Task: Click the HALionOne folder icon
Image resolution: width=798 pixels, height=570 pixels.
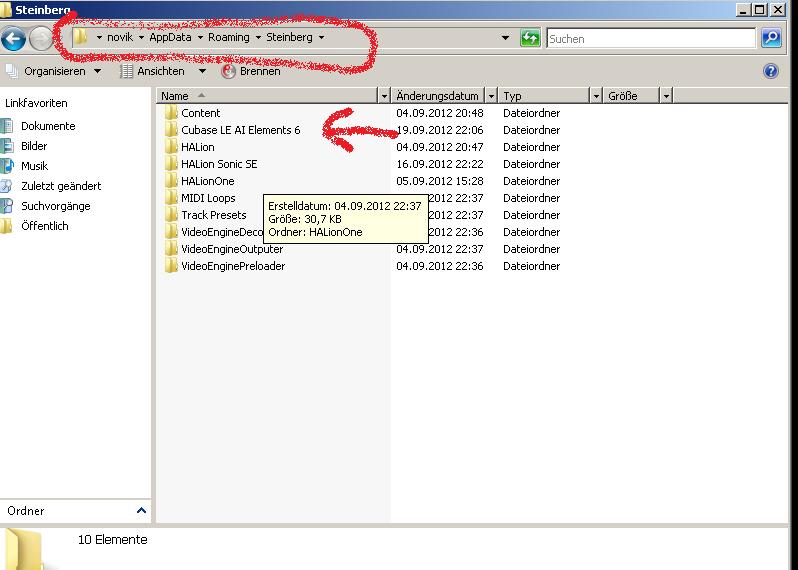Action: pos(171,181)
